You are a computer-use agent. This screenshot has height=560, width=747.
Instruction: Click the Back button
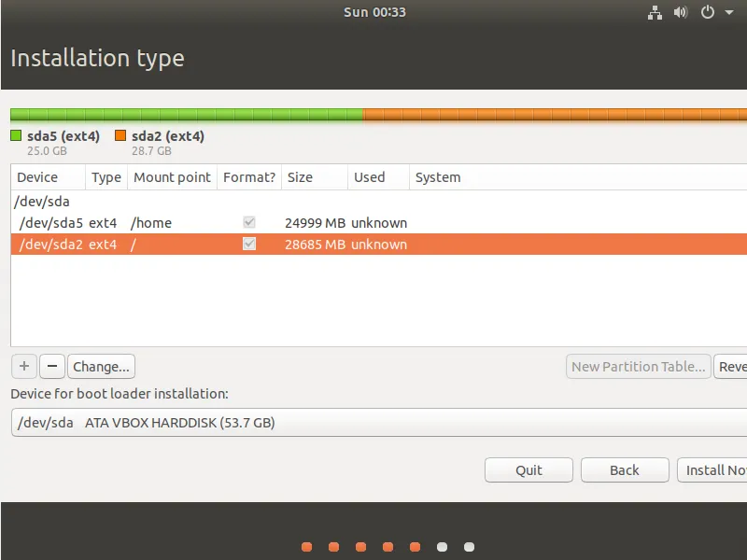pyautogui.click(x=624, y=469)
